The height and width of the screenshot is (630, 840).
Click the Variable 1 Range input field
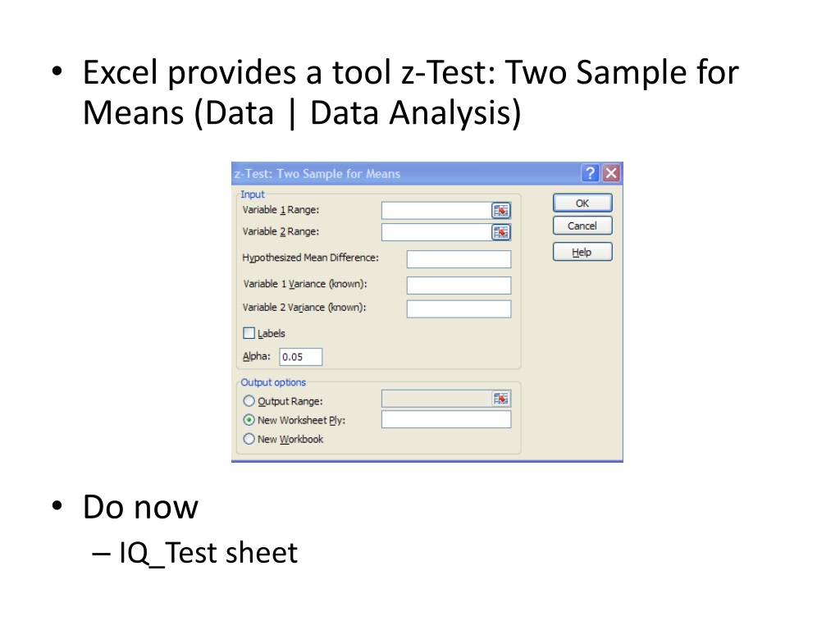click(x=436, y=211)
